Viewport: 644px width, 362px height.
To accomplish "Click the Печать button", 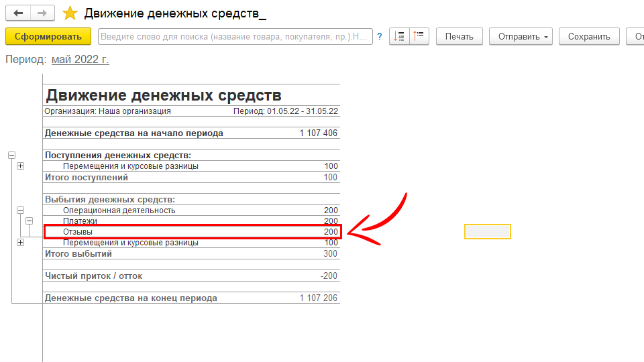I will click(459, 37).
